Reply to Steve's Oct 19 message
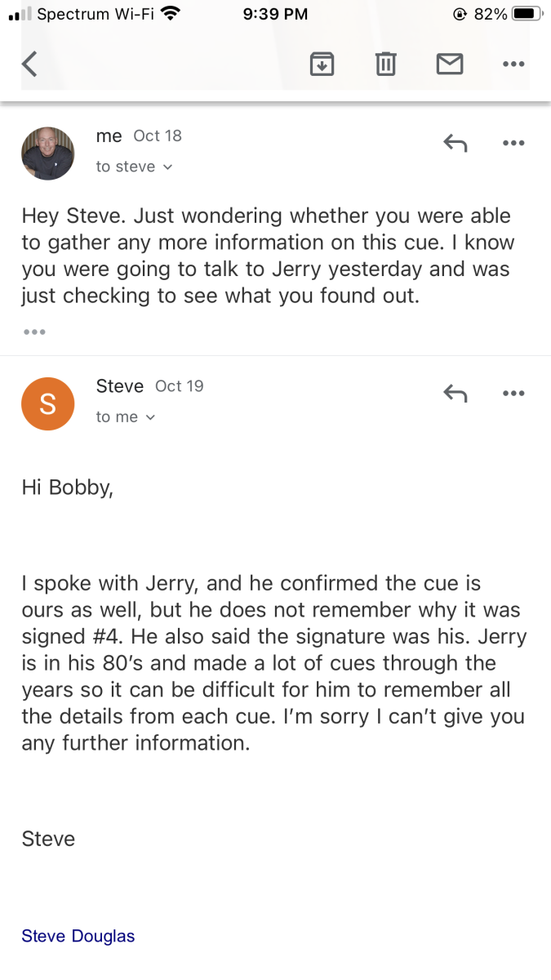The height and width of the screenshot is (980, 551). (455, 394)
